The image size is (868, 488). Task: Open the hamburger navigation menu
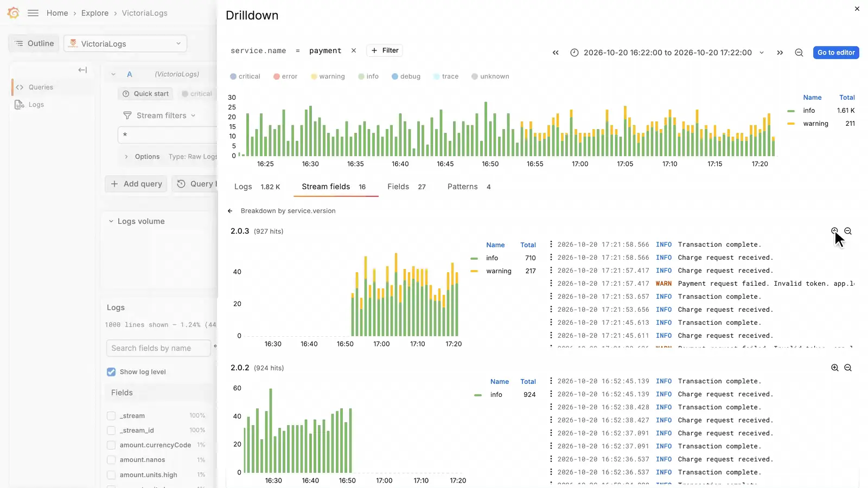(x=33, y=13)
